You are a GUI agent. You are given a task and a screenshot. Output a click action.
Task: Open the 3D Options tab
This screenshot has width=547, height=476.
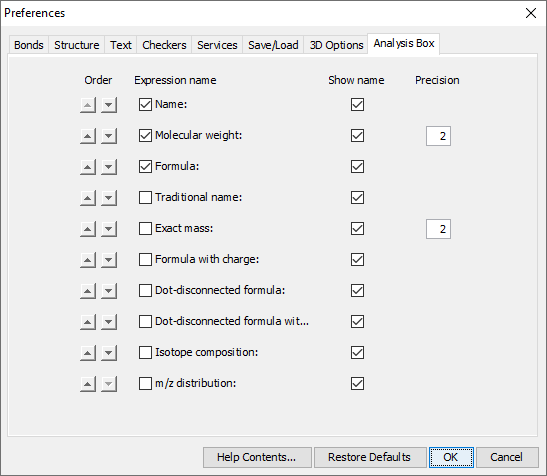[336, 45]
